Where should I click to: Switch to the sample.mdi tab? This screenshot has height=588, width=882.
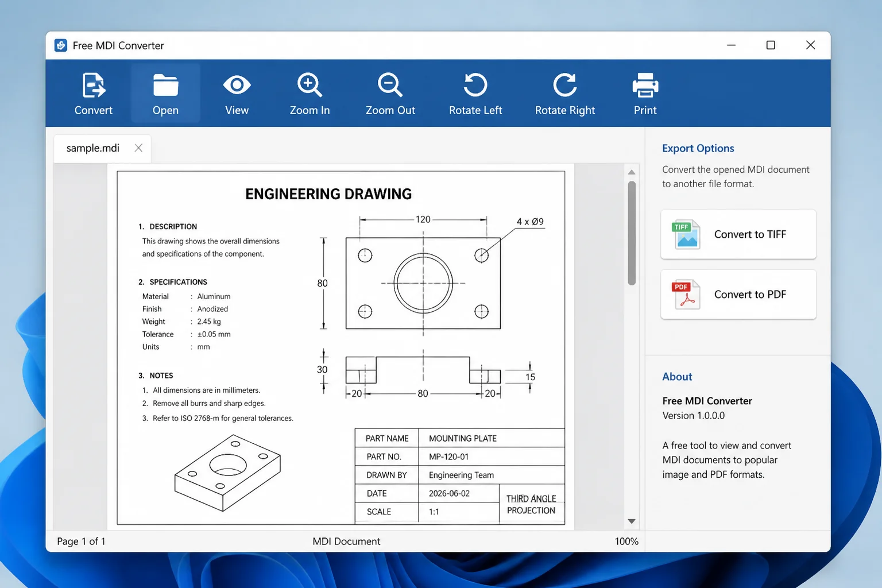93,148
